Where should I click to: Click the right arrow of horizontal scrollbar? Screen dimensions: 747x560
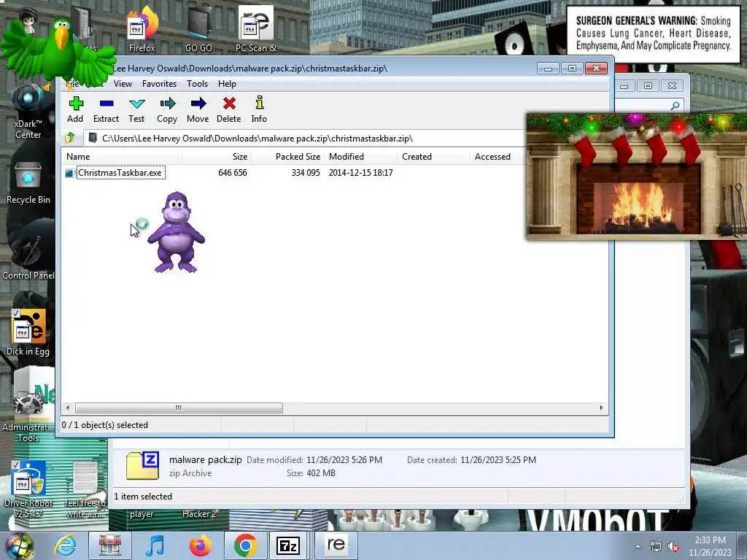[601, 408]
